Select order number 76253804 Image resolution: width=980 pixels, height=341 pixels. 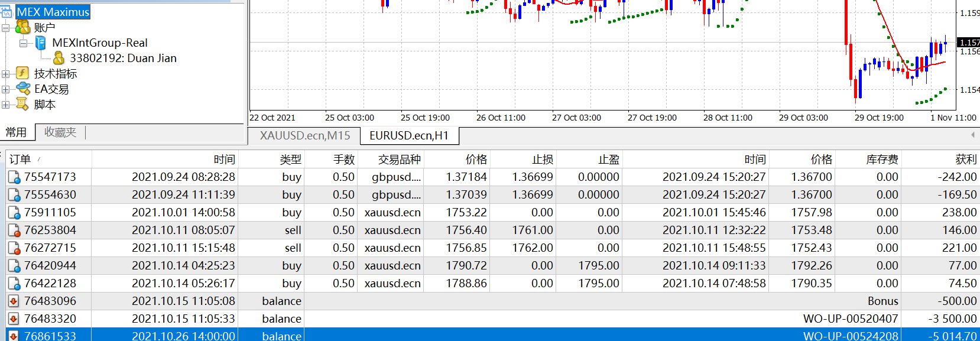50,230
